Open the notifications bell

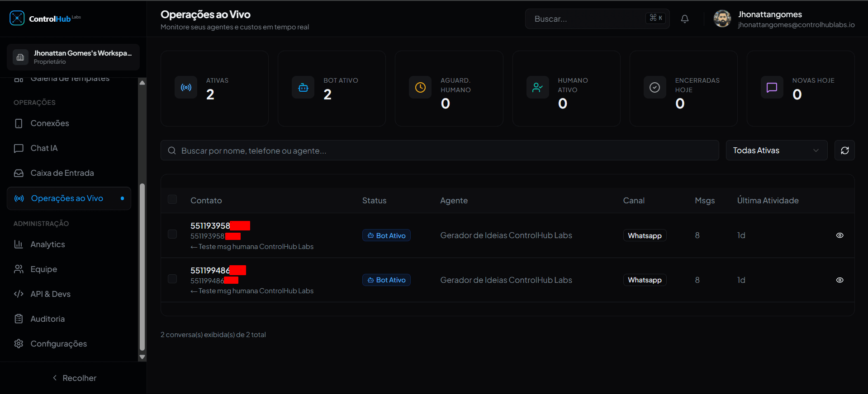[x=685, y=19]
